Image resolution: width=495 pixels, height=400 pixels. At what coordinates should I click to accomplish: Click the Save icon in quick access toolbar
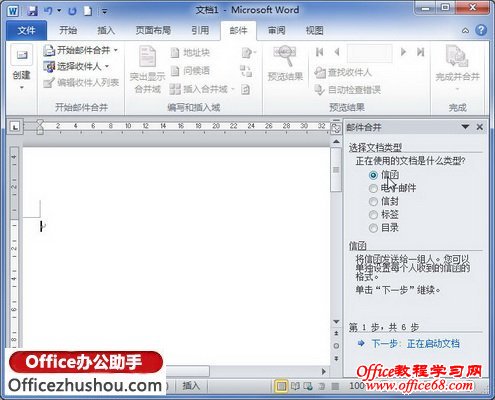[x=32, y=11]
